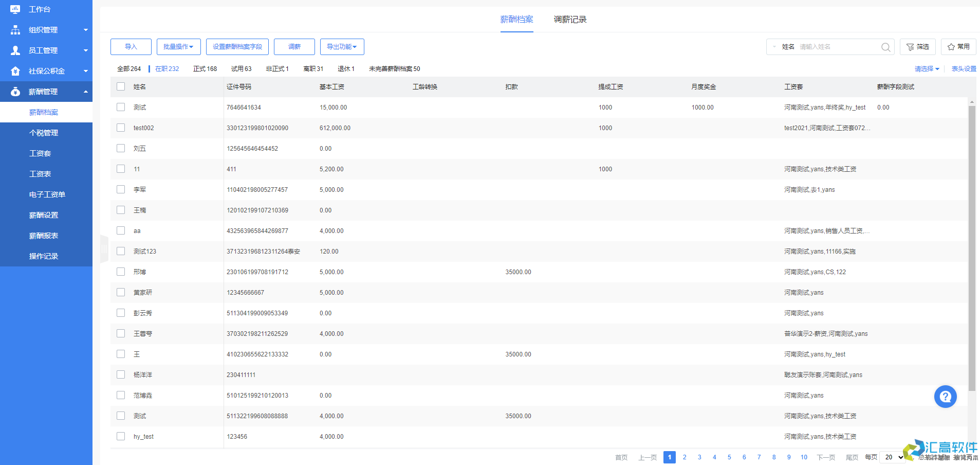Check the box for employee test002

click(121, 128)
